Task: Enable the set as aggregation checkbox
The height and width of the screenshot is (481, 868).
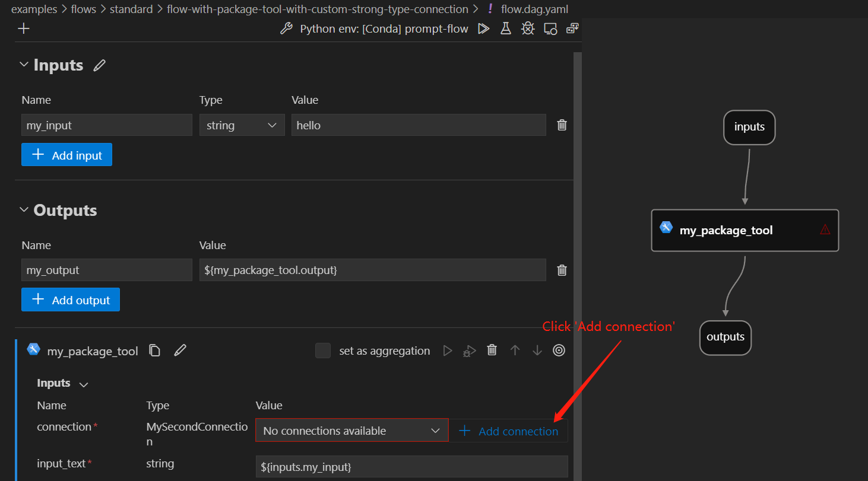Action: coord(323,351)
